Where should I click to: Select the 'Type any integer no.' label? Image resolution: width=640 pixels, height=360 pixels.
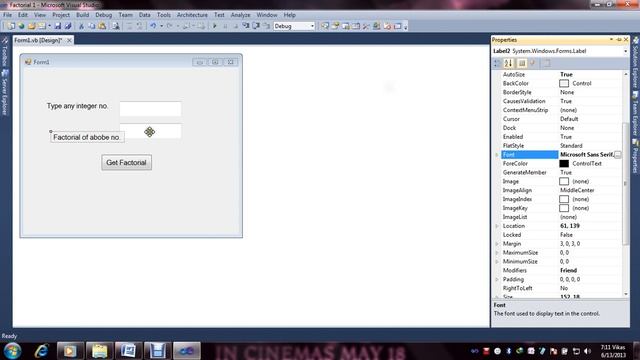click(x=78, y=106)
